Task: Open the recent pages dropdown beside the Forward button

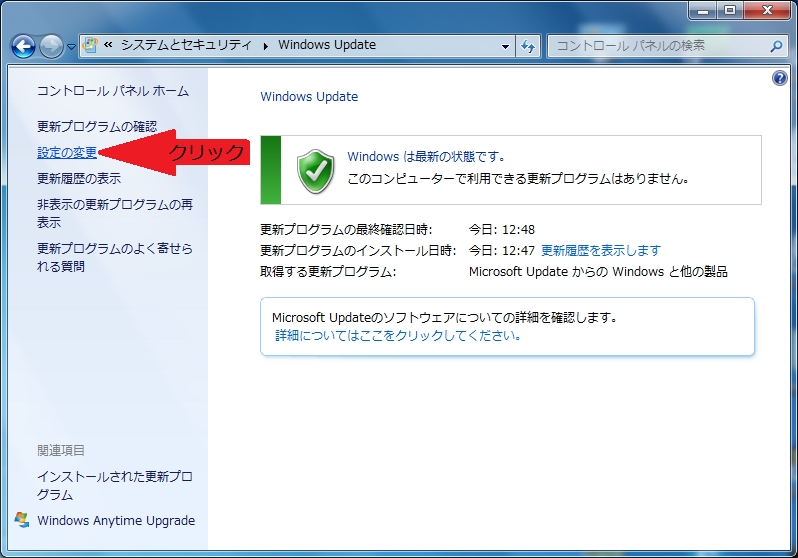Action: point(71,47)
